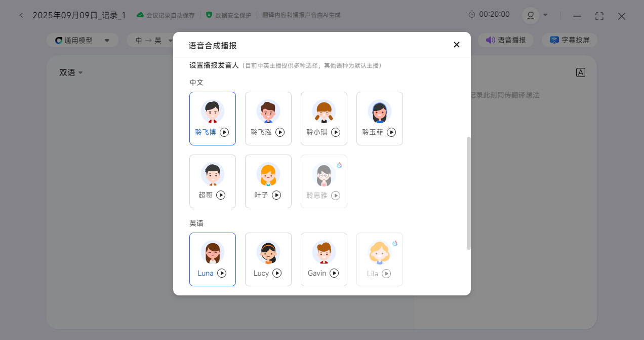
Task: Preview the 叶子 voice sample
Action: [276, 195]
